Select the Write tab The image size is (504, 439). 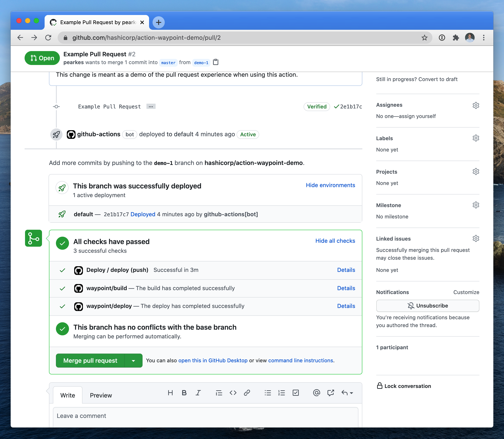(68, 395)
